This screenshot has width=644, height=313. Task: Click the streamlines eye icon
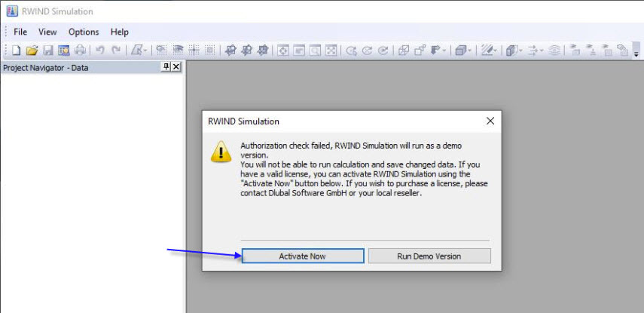(x=554, y=51)
